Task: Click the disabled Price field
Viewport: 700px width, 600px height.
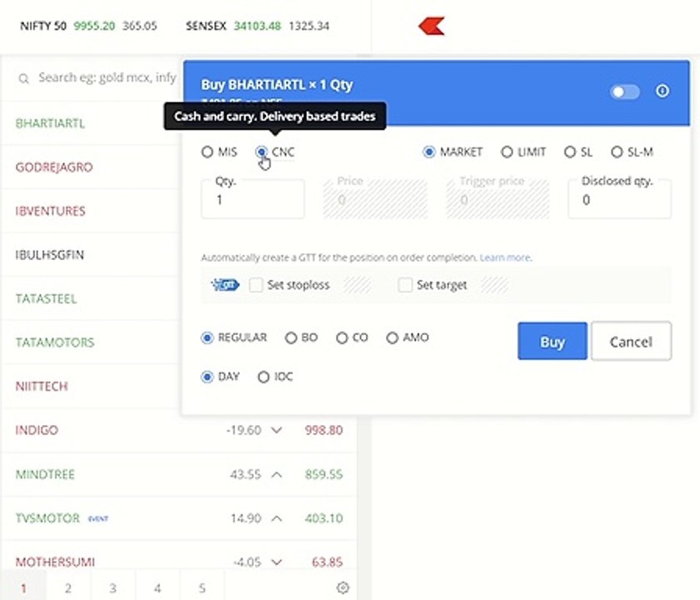Action: click(x=375, y=199)
